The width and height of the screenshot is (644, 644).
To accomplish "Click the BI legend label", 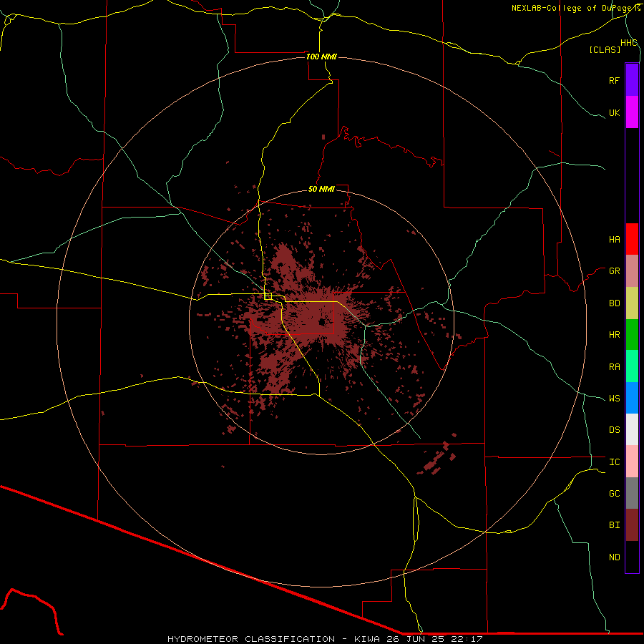I will [x=614, y=525].
